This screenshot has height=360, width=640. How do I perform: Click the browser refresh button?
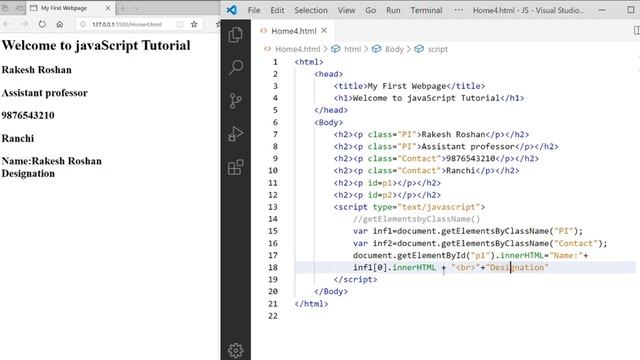pyautogui.click(x=42, y=24)
